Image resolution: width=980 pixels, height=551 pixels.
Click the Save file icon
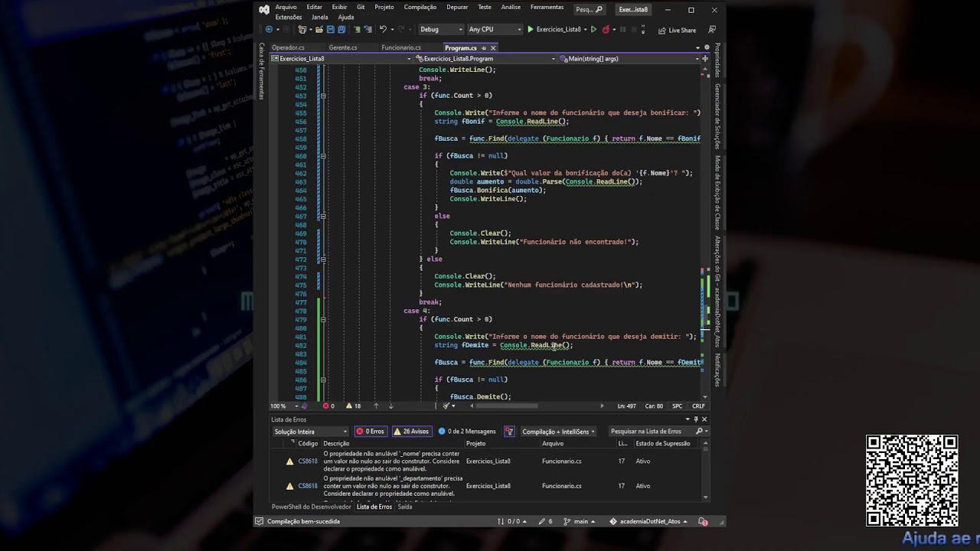(x=331, y=30)
